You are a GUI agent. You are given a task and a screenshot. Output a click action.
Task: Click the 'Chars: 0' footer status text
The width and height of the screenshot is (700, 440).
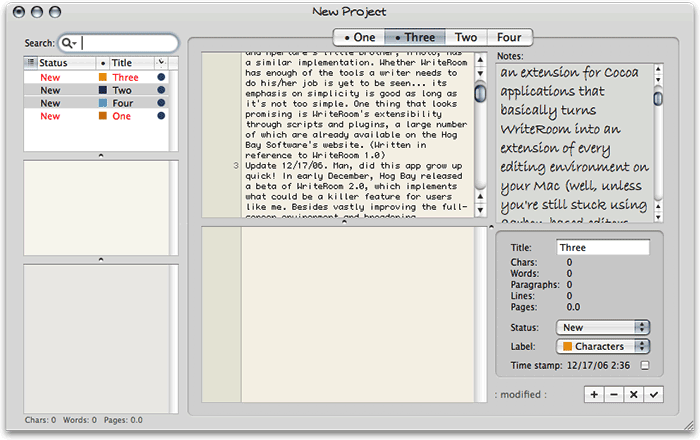tap(41, 420)
